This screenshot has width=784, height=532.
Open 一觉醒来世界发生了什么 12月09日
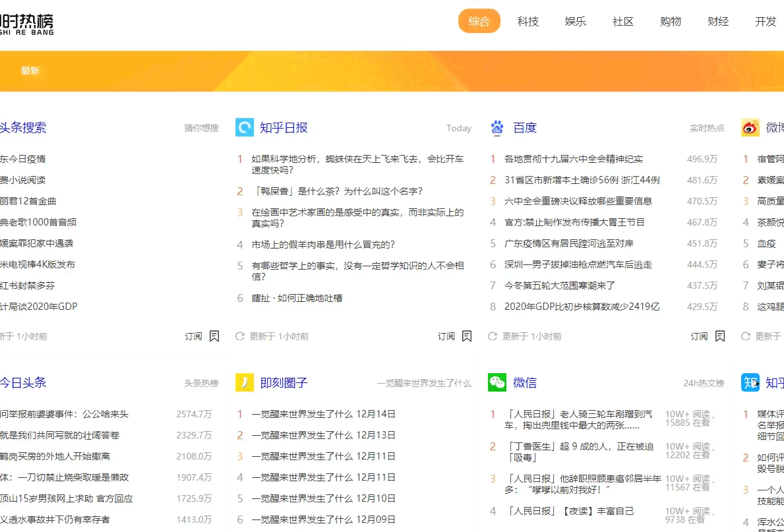[324, 519]
